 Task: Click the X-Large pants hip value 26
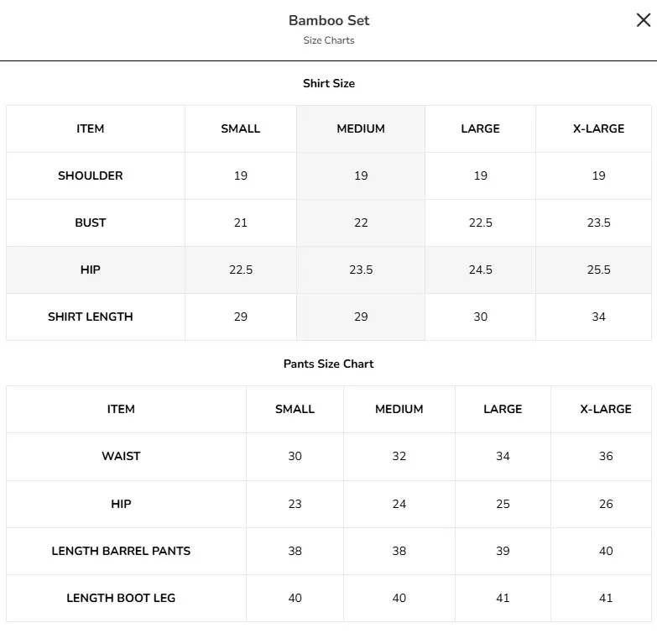(606, 504)
